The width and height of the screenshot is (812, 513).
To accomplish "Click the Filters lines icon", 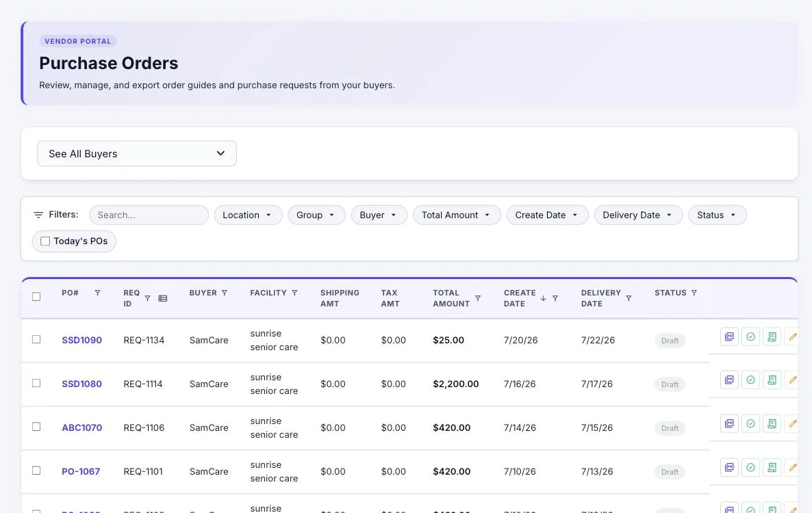I will (38, 215).
